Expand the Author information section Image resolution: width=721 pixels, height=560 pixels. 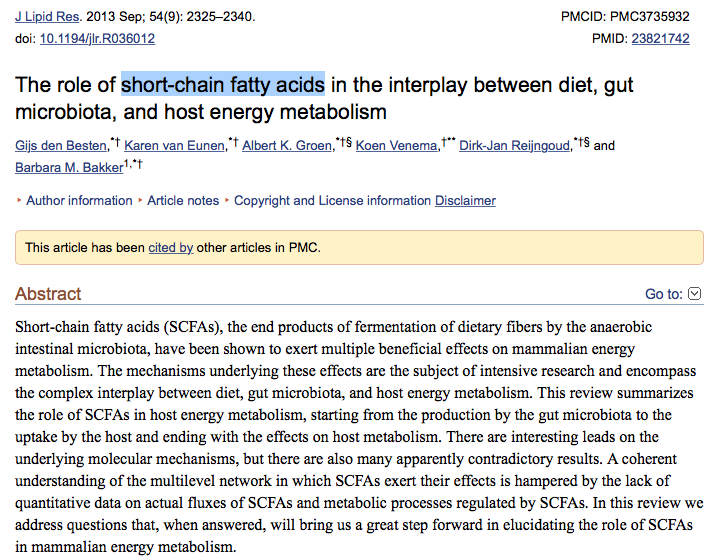pos(78,200)
